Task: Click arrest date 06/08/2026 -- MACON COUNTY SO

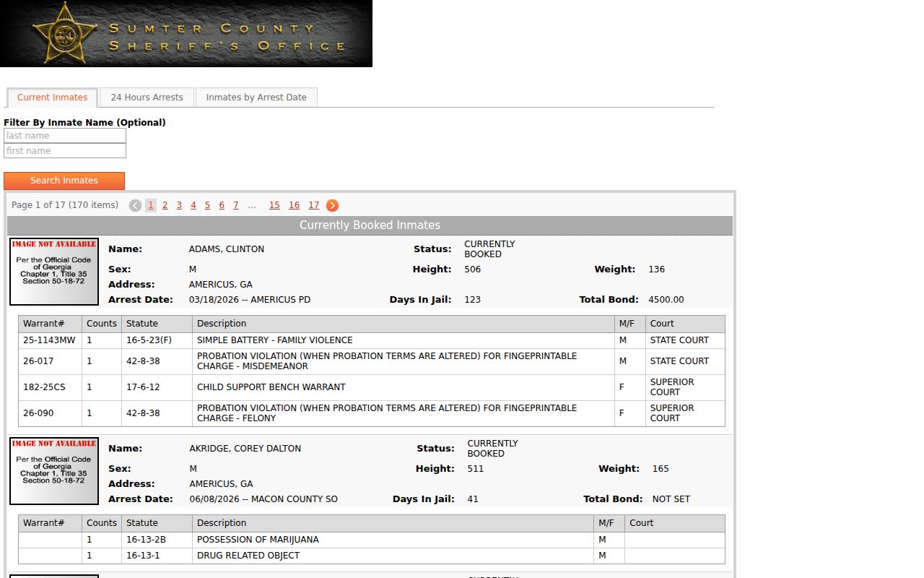Action: point(263,499)
